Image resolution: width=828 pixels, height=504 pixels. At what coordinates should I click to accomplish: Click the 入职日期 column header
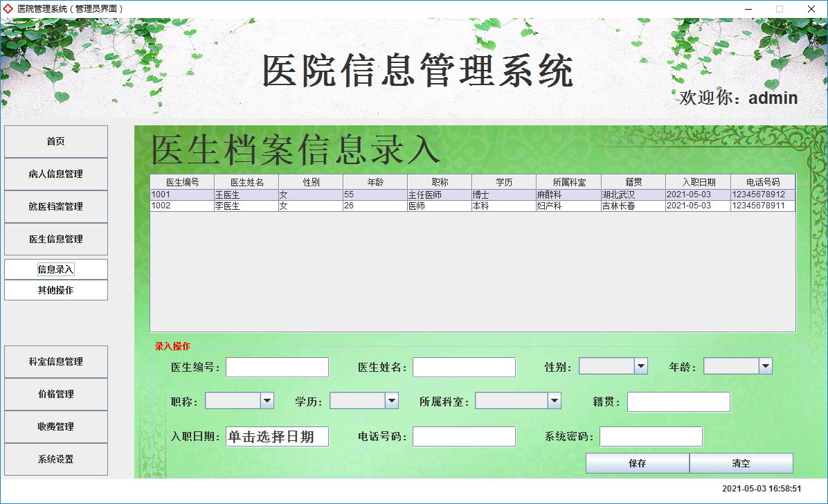click(698, 182)
